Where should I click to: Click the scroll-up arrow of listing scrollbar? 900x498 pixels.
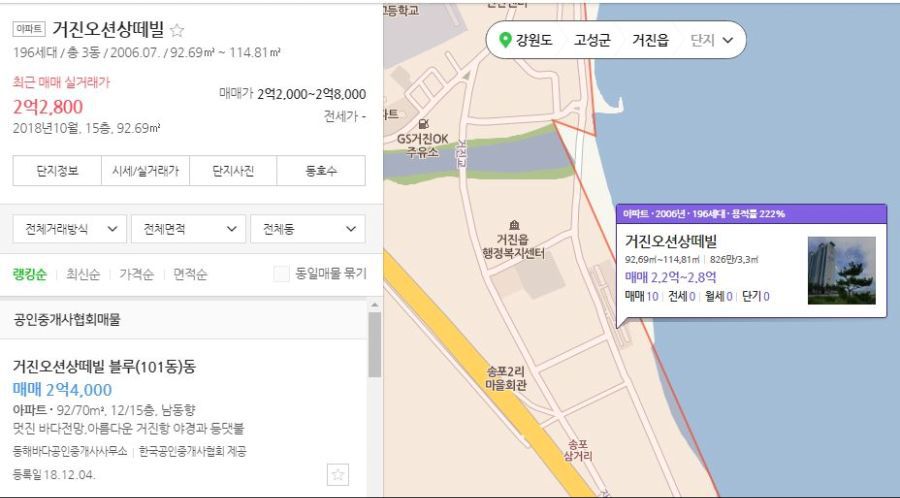(374, 305)
